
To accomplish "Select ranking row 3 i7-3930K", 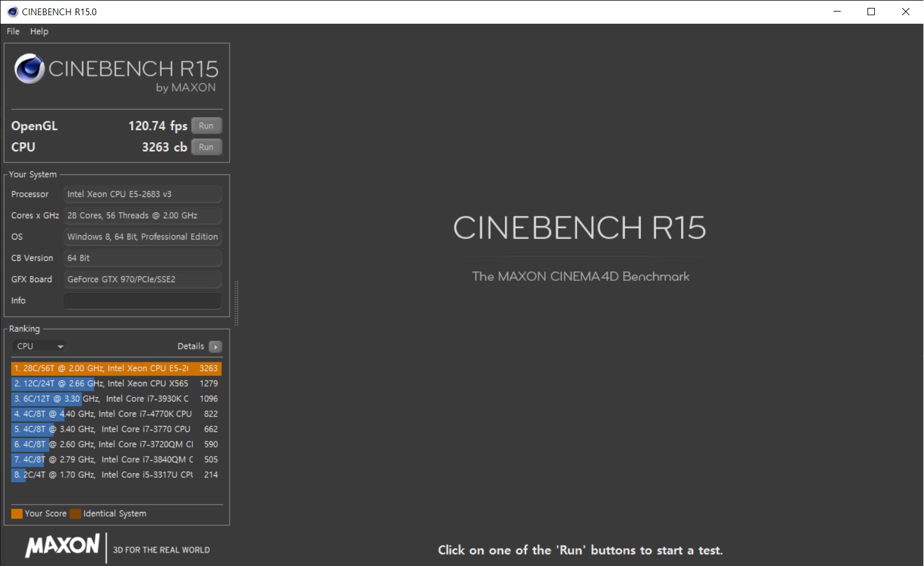I will pyautogui.click(x=116, y=399).
